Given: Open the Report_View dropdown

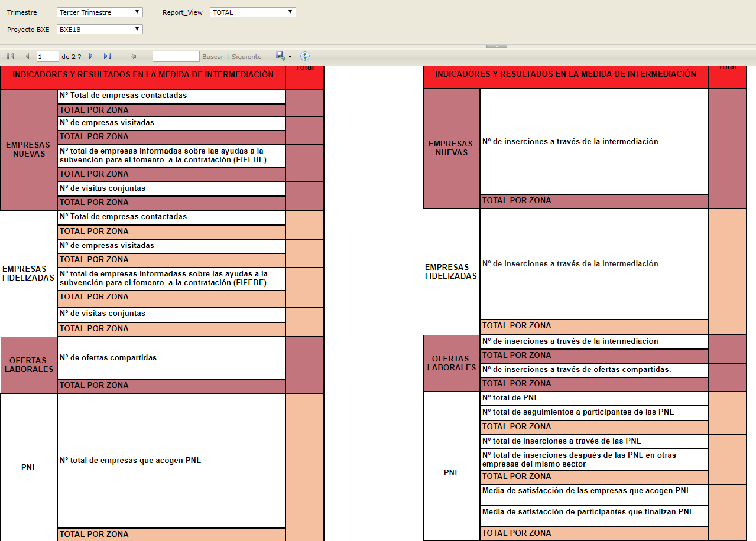Looking at the screenshot, I should [253, 12].
